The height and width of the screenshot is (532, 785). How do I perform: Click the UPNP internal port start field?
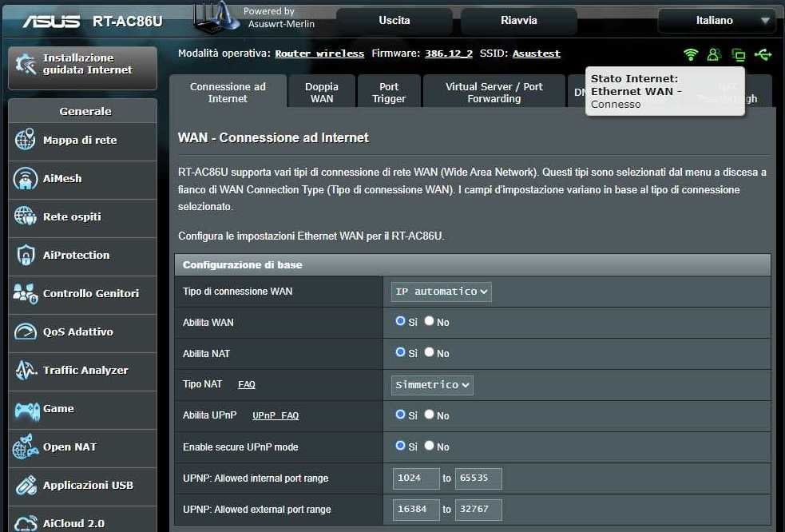click(x=416, y=478)
